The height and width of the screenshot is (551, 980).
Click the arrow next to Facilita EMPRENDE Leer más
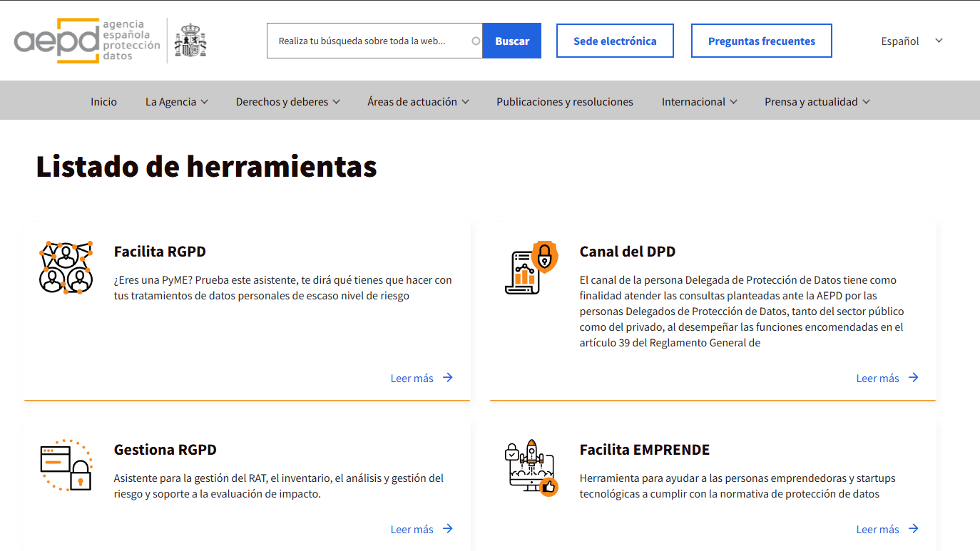pyautogui.click(x=914, y=529)
